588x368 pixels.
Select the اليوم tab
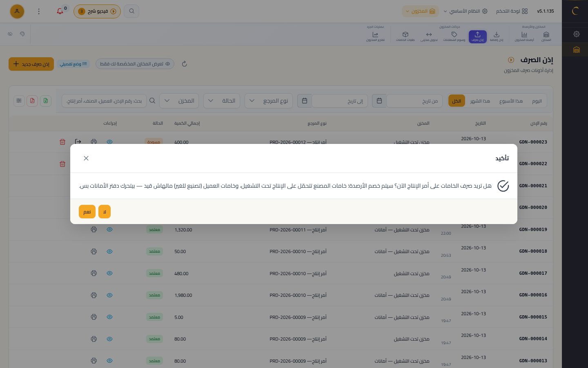point(537,101)
